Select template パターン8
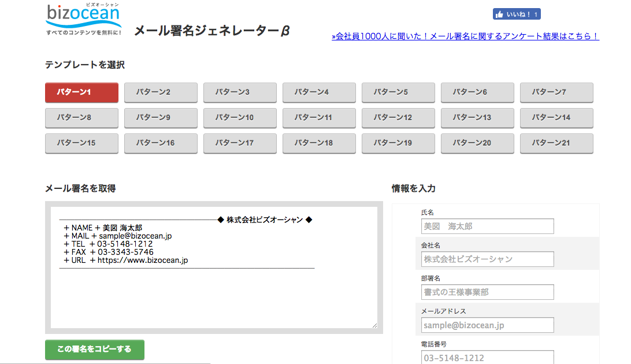 click(81, 117)
